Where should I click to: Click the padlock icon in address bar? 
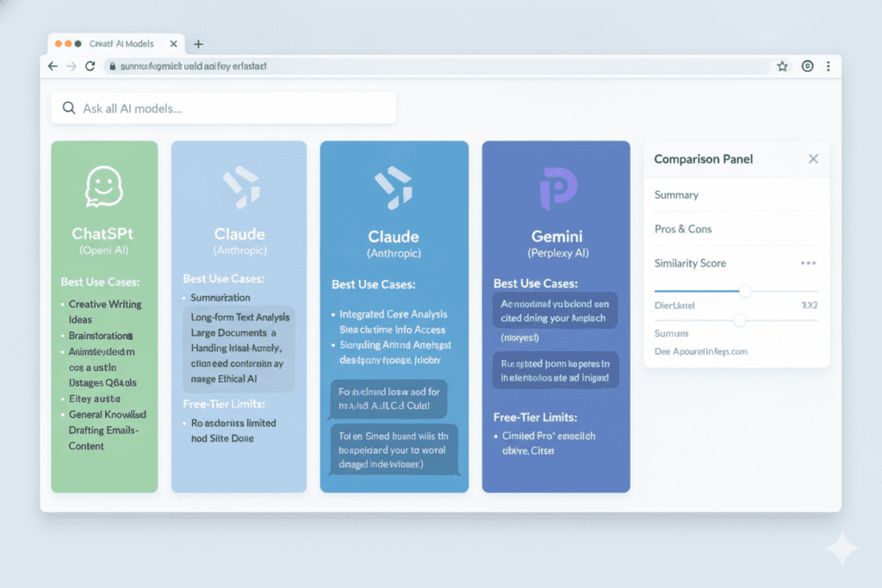click(113, 66)
